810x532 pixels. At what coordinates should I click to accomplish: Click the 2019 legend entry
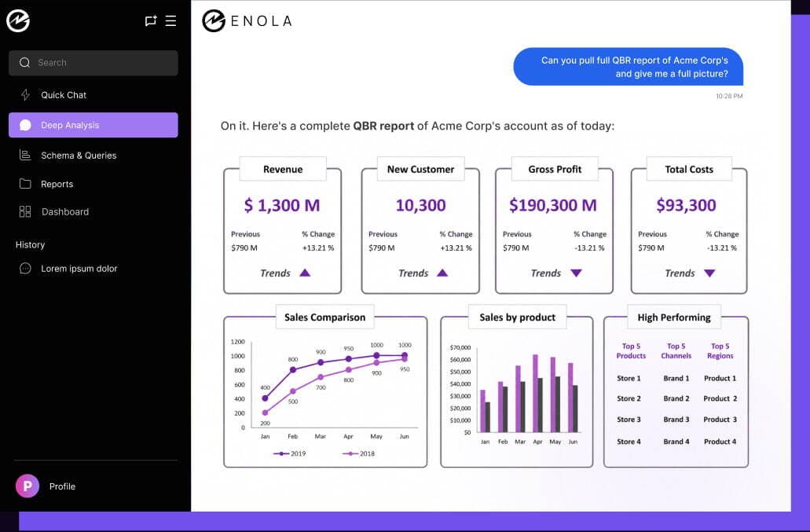click(x=289, y=453)
